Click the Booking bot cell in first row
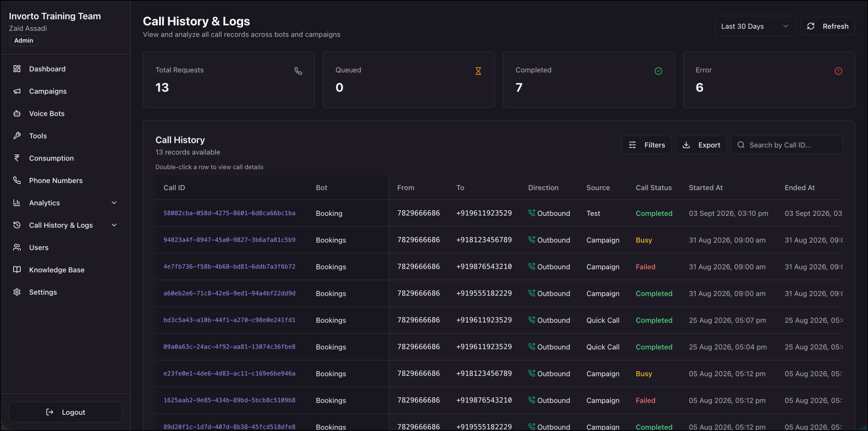Image resolution: width=868 pixels, height=431 pixels. [x=329, y=213]
